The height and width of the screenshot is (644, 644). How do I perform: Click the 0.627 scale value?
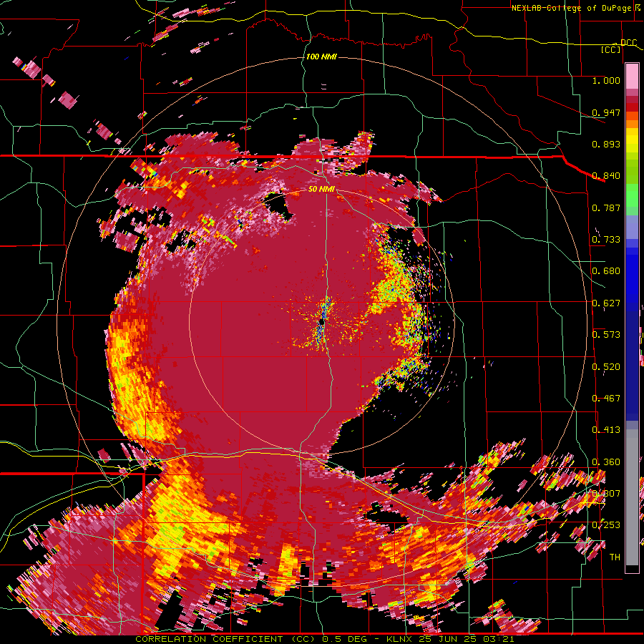[606, 303]
